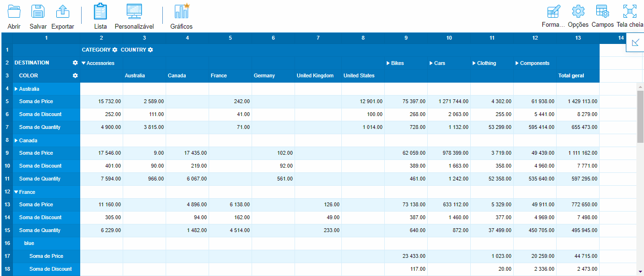The image size is (644, 276).
Task: Open COLOR field filter gear
Action: click(x=75, y=76)
